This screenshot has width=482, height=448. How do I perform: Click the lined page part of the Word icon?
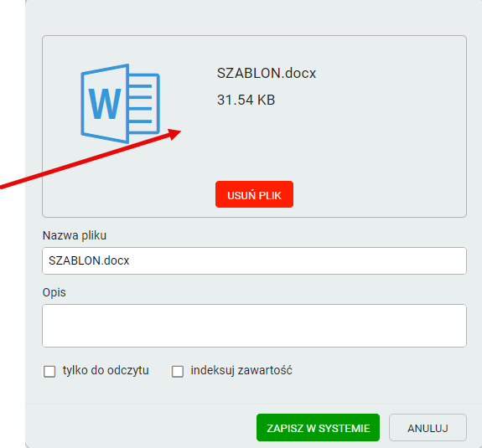[144, 104]
